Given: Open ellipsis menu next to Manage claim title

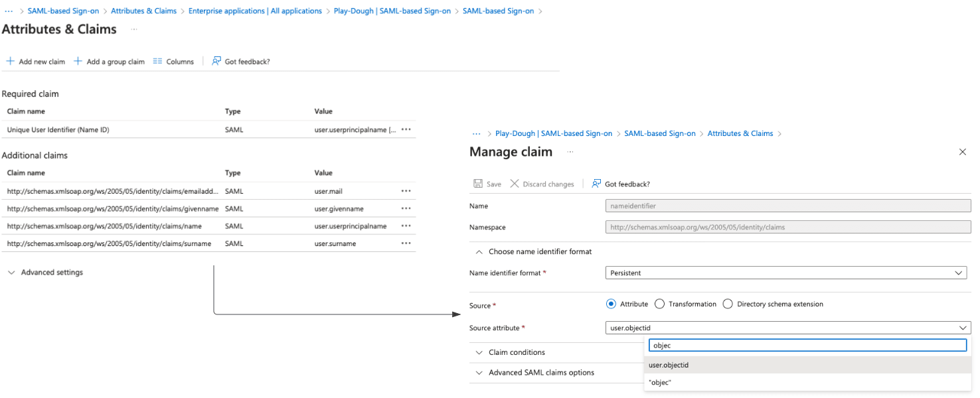Looking at the screenshot, I should click(x=570, y=153).
